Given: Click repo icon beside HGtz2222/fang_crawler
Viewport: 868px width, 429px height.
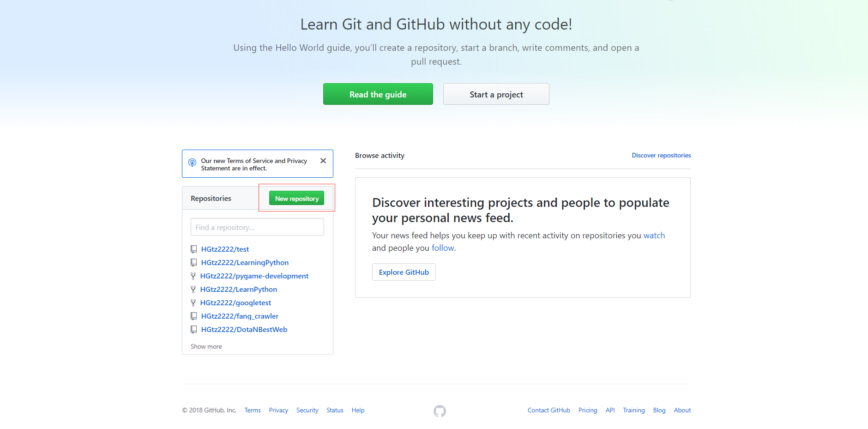Looking at the screenshot, I should click(194, 316).
